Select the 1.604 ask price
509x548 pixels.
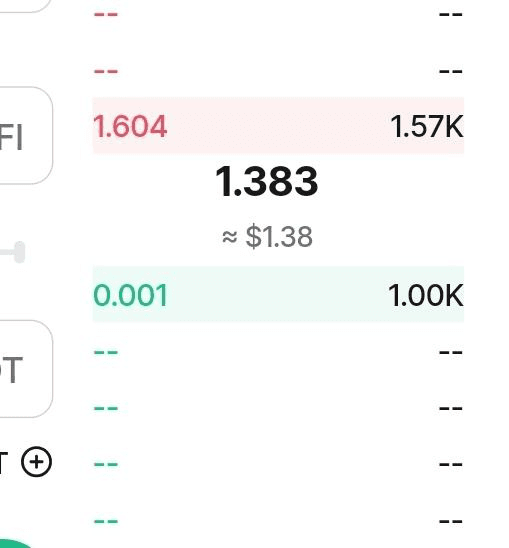click(130, 126)
